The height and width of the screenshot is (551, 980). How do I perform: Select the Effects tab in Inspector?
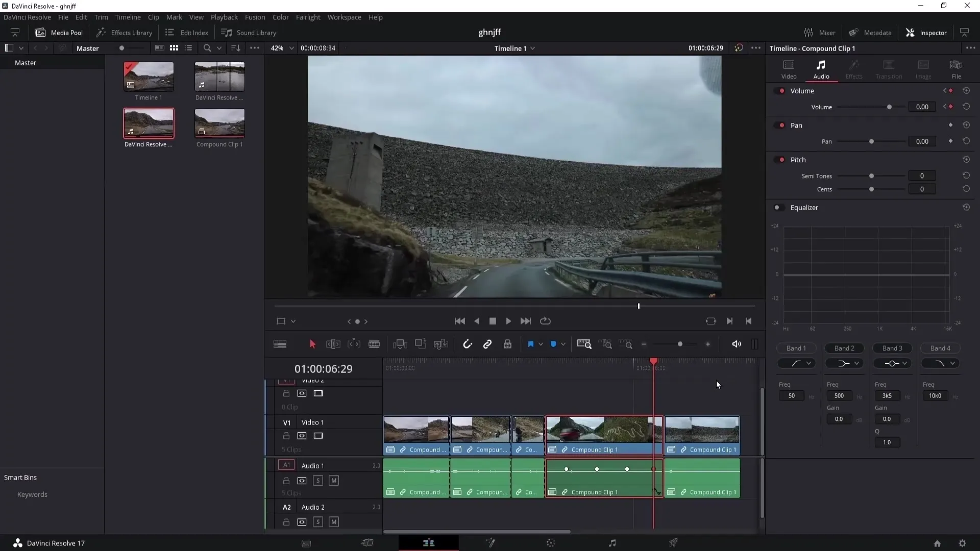tap(854, 67)
